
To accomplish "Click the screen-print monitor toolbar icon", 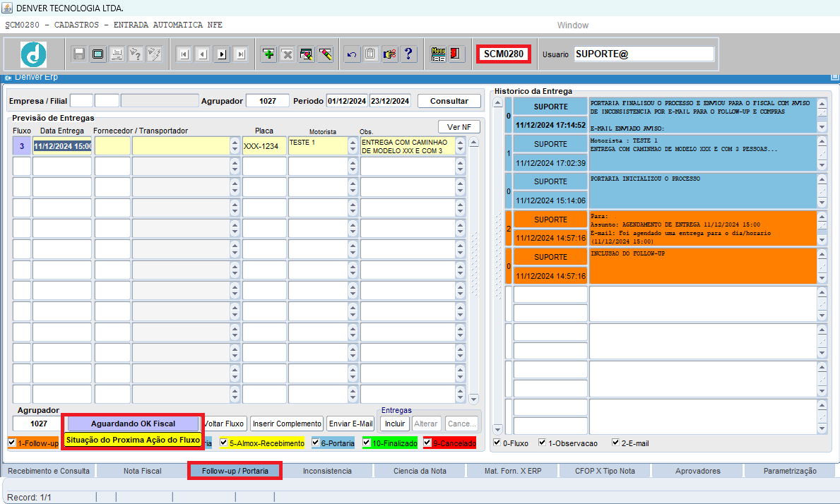I will 98,54.
